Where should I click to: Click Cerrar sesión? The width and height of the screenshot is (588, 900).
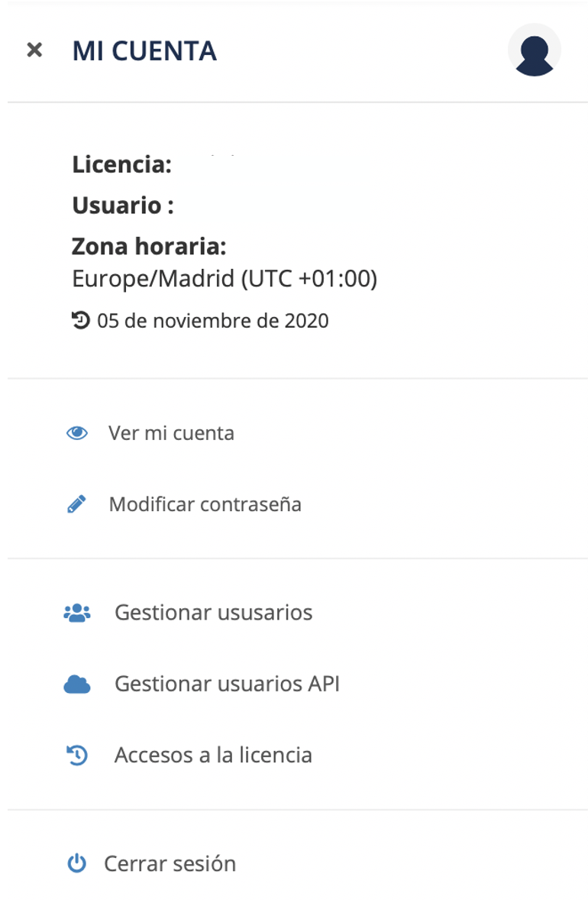click(170, 864)
